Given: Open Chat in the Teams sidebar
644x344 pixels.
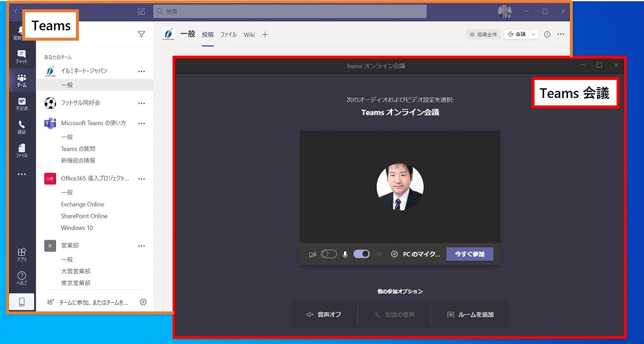Looking at the screenshot, I should [x=22, y=57].
